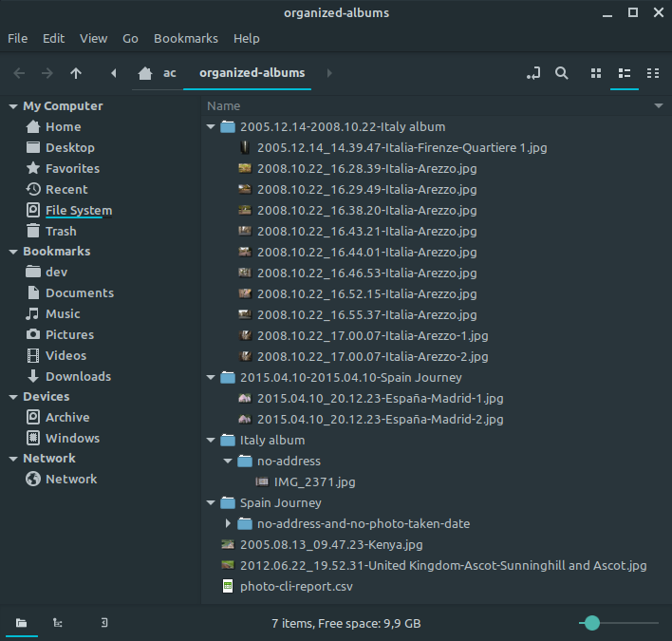Select 2008.10.22_17.00.07-Italia-Arezzo-2.jpg
672x641 pixels.
(x=372, y=357)
